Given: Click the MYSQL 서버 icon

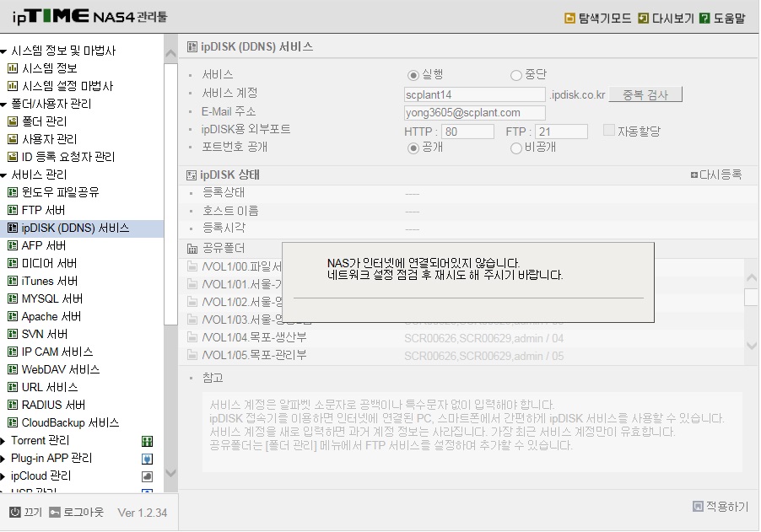Looking at the screenshot, I should click(13, 298).
